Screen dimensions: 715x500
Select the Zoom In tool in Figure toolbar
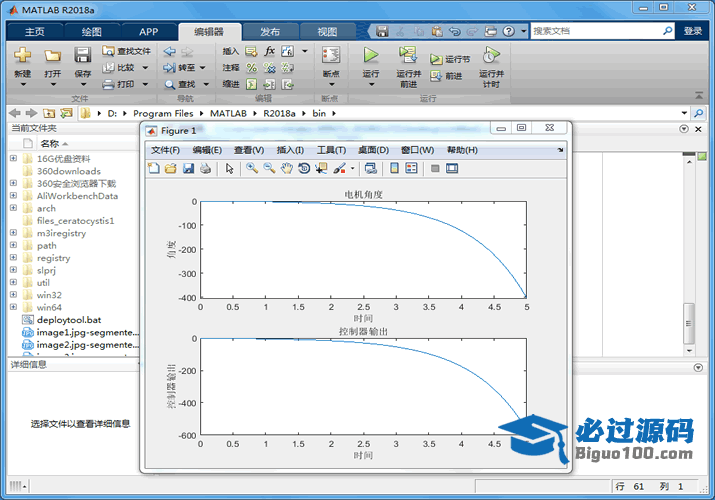tap(252, 168)
